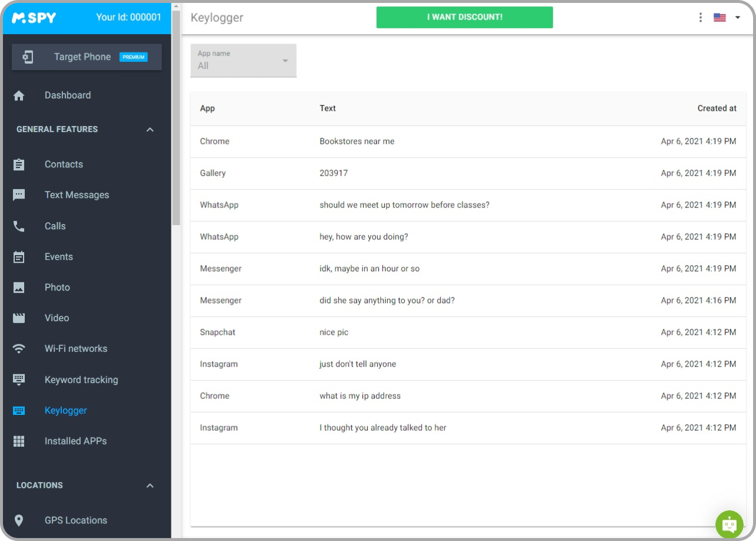Viewport: 756px width, 541px height.
Task: Click the blue Keylogger keyboard icon
Action: coord(19,411)
